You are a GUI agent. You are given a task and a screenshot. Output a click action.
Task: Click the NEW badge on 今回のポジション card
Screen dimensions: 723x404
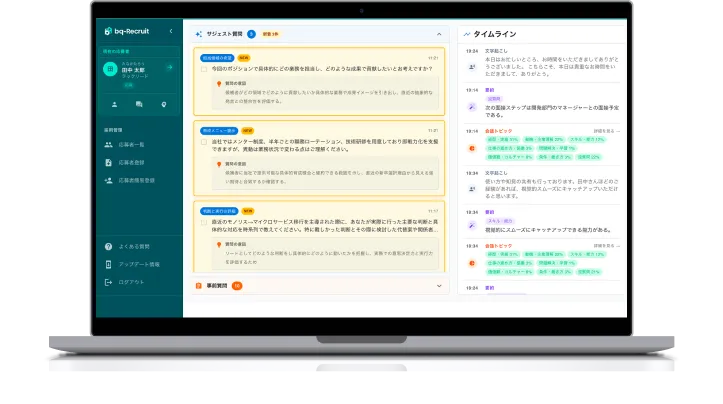coord(244,58)
